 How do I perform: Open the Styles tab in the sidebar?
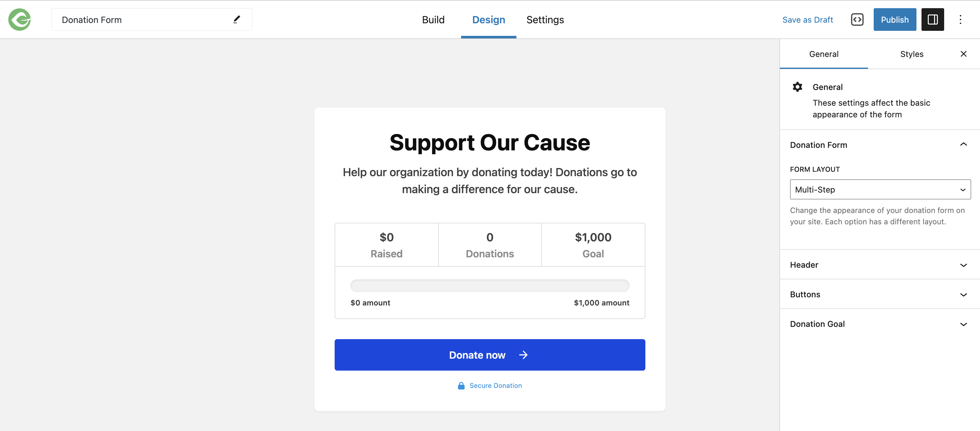(912, 53)
